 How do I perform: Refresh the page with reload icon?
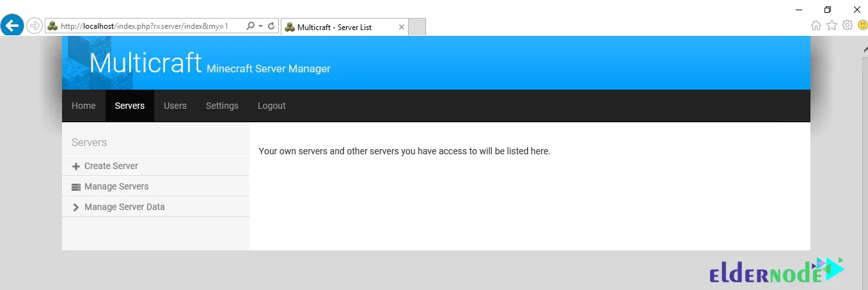pyautogui.click(x=271, y=26)
